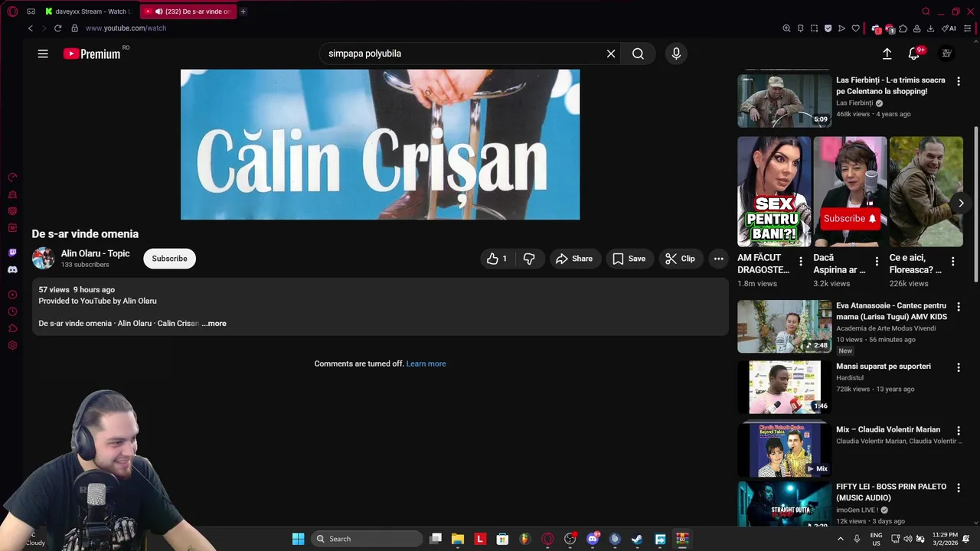980x551 pixels.
Task: Open the extensions cube icon
Action: (903, 28)
